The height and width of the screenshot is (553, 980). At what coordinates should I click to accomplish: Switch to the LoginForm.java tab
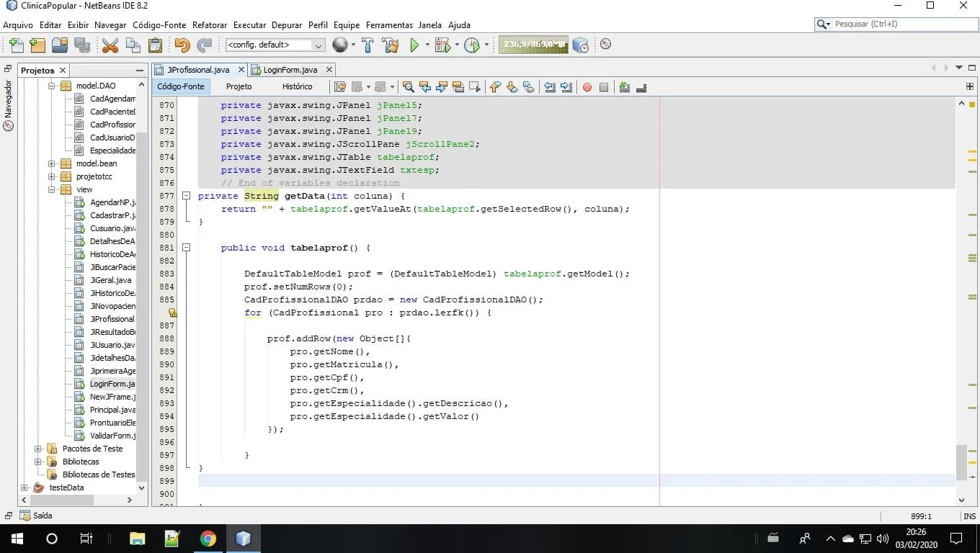(290, 70)
